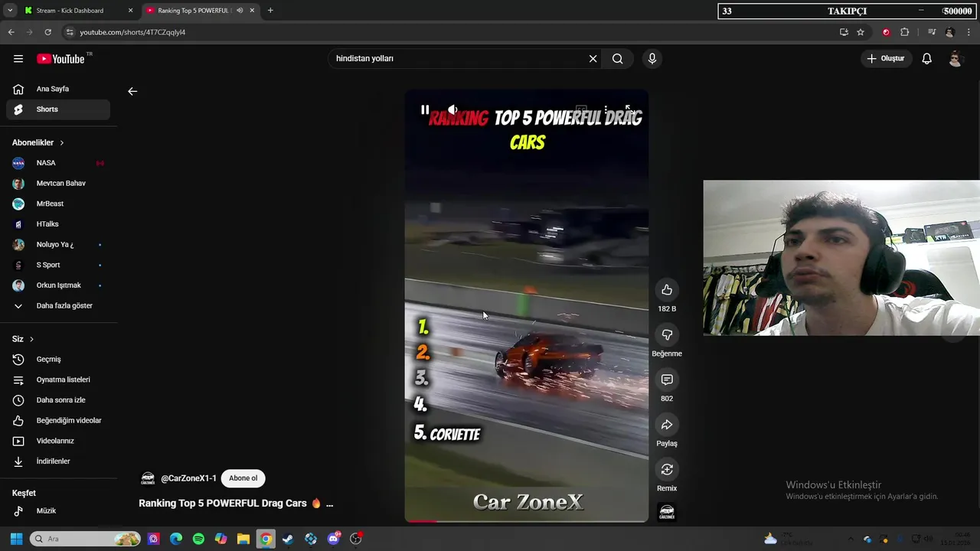Expand the Siz section
Image resolution: width=980 pixels, height=551 pixels.
click(23, 339)
